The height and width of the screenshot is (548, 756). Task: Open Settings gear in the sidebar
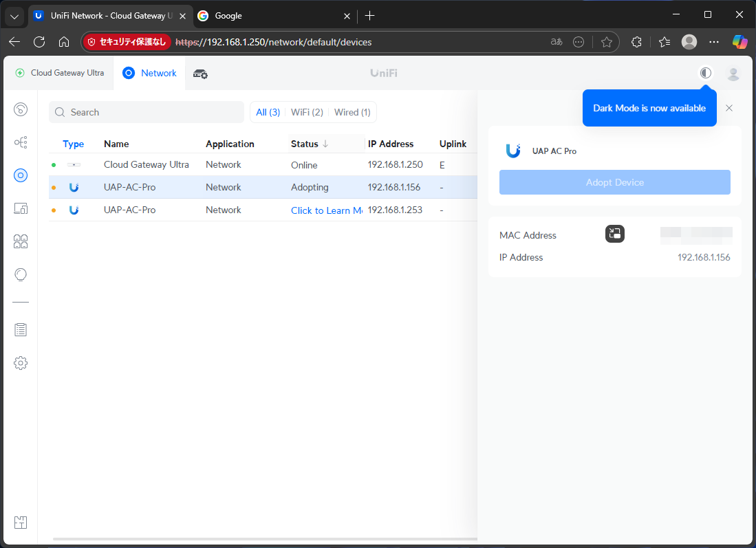tap(21, 362)
